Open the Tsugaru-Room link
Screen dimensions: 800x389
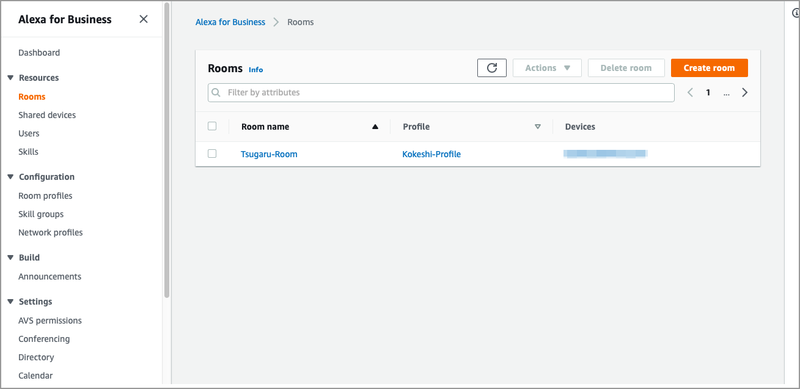click(269, 154)
